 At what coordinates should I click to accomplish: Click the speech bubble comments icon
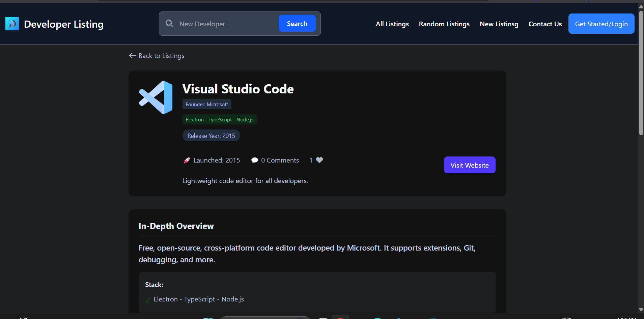(x=255, y=160)
